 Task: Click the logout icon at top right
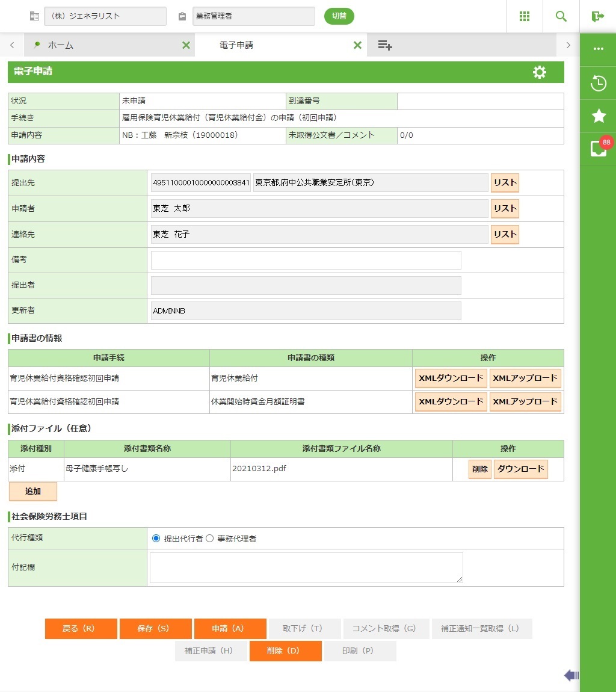click(597, 16)
